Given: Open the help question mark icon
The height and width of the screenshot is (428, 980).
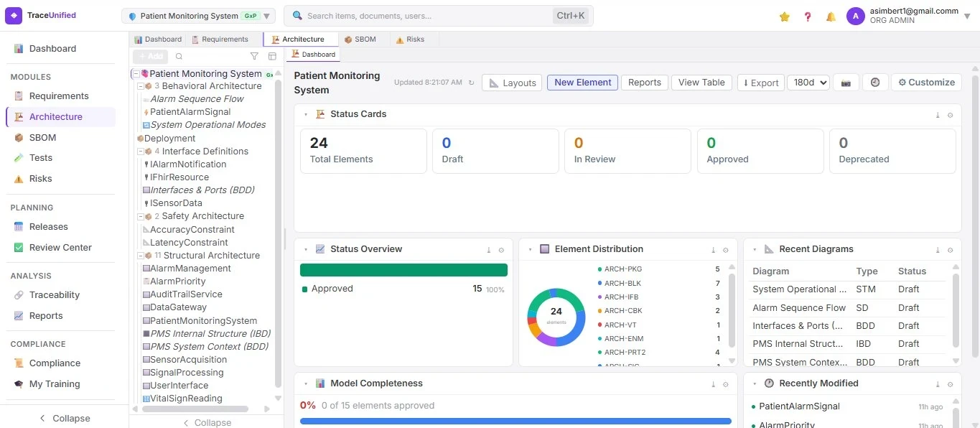Looking at the screenshot, I should (808, 17).
